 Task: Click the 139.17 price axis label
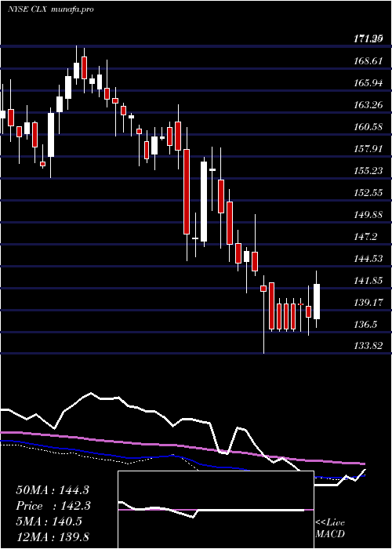coord(368,302)
